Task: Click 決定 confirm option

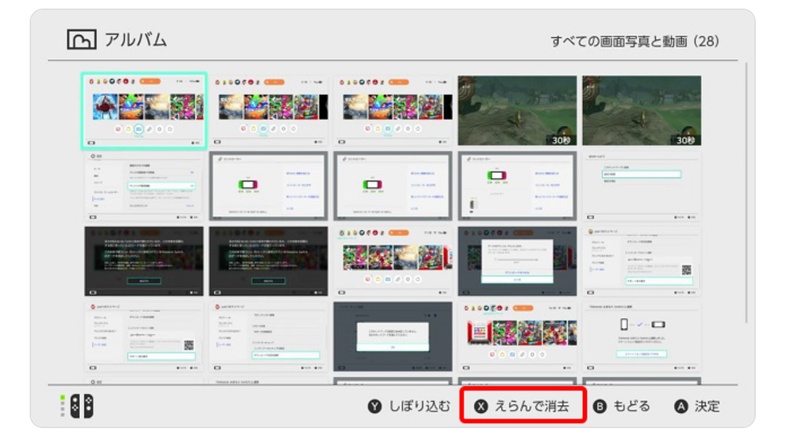Action: 697,406
